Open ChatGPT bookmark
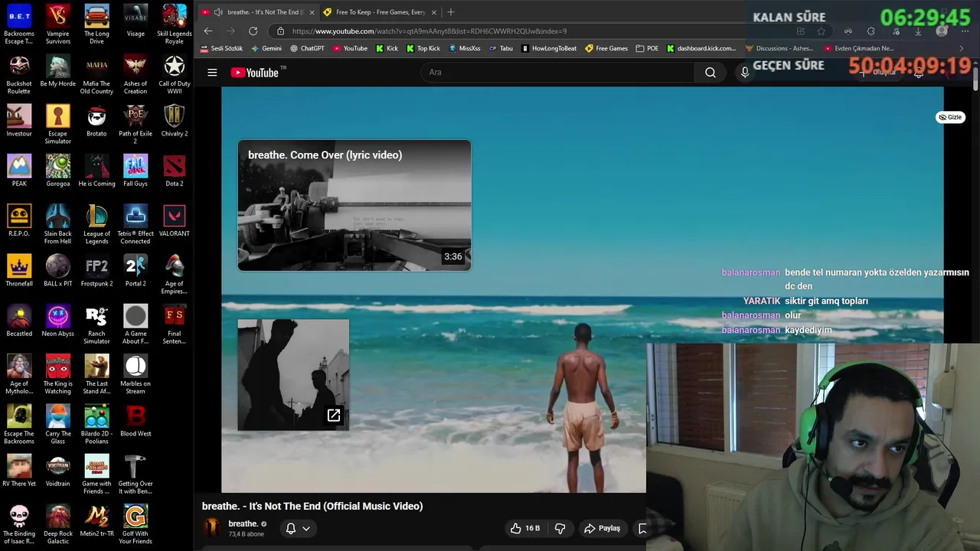The height and width of the screenshot is (551, 980). click(307, 48)
